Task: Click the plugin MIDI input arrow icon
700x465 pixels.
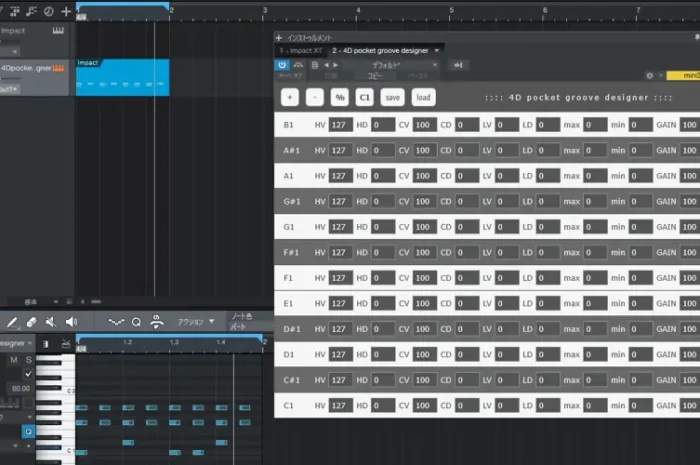Action: click(458, 65)
